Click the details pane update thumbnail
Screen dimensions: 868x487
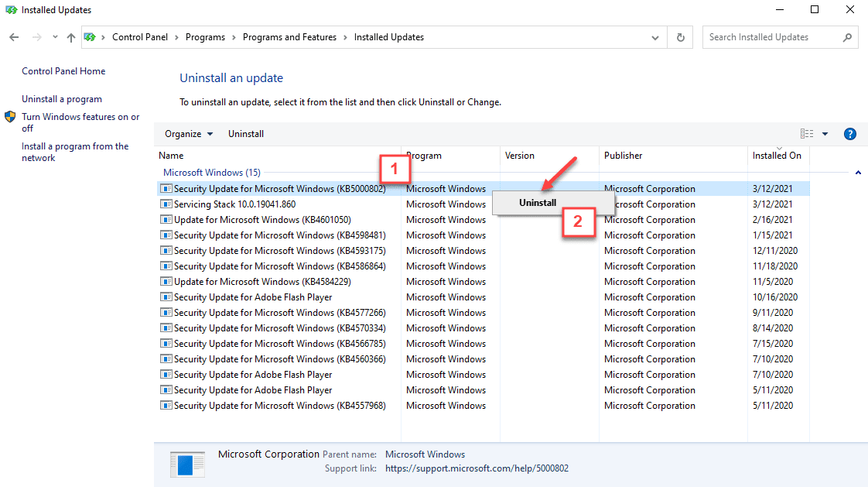coord(187,465)
